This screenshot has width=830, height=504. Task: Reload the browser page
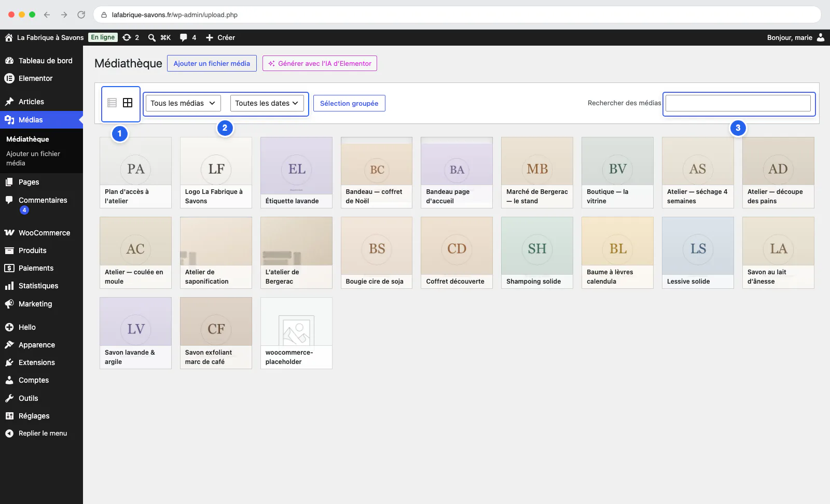[x=81, y=15]
